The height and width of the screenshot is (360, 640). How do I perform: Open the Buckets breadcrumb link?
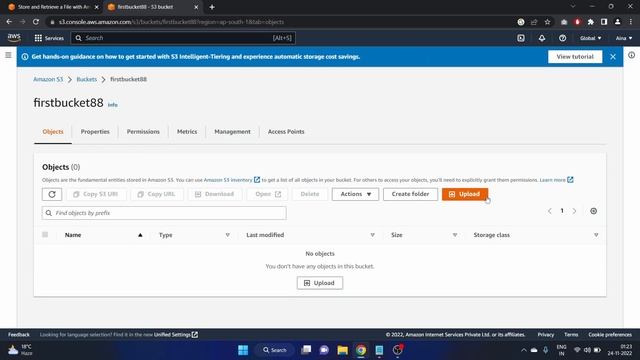click(87, 79)
